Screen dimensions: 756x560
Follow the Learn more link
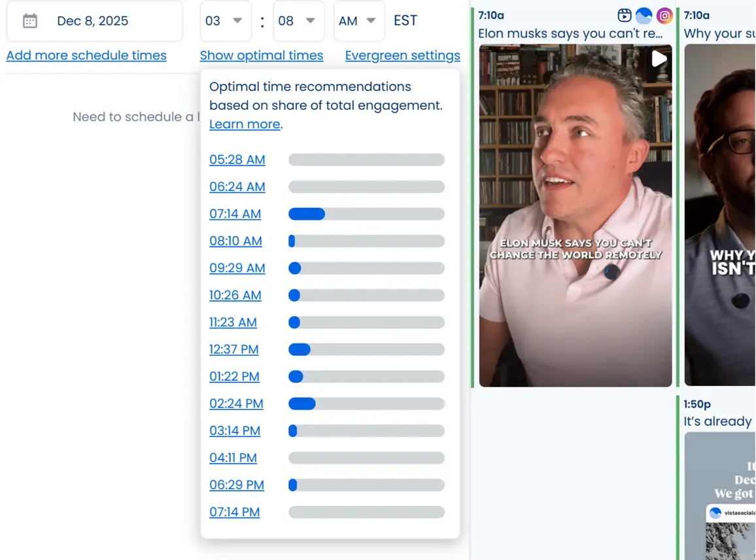pyautogui.click(x=245, y=124)
